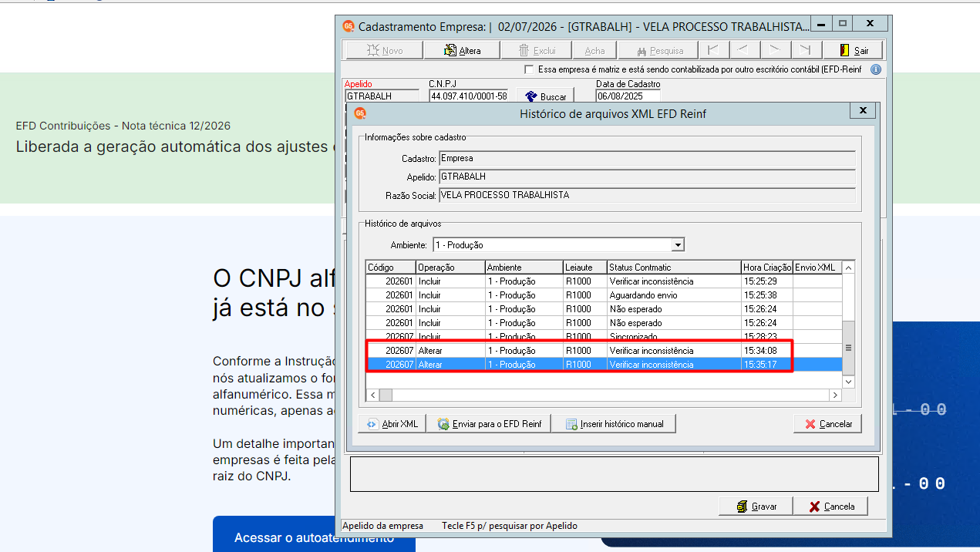Click the Leiaute column header

(584, 268)
